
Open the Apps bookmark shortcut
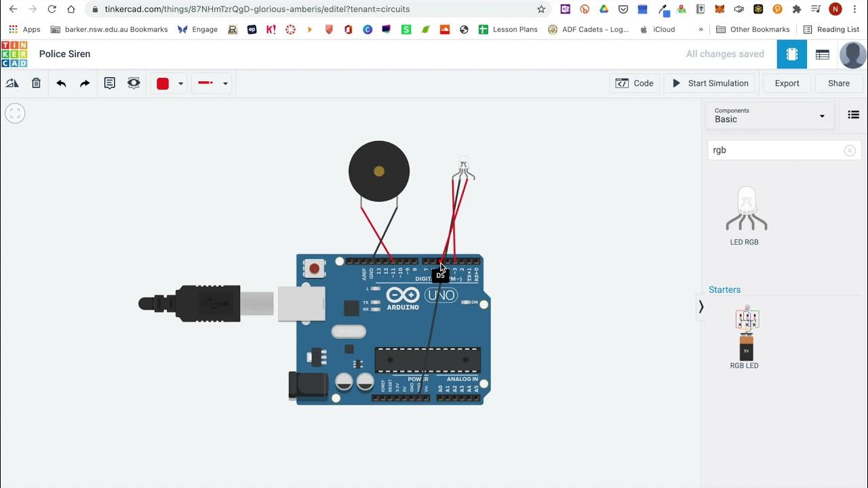pyautogui.click(x=24, y=29)
